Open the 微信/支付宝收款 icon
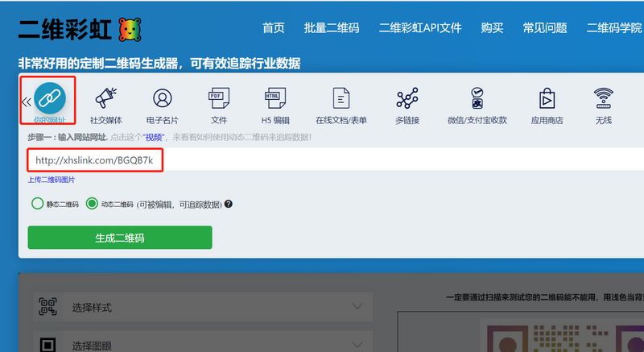 point(477,98)
